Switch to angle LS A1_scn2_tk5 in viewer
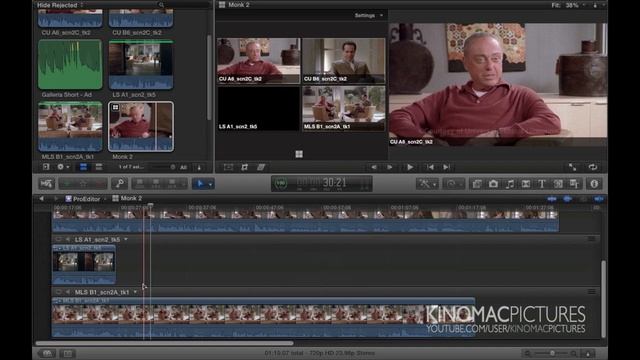The width and height of the screenshot is (640, 360). [x=258, y=108]
